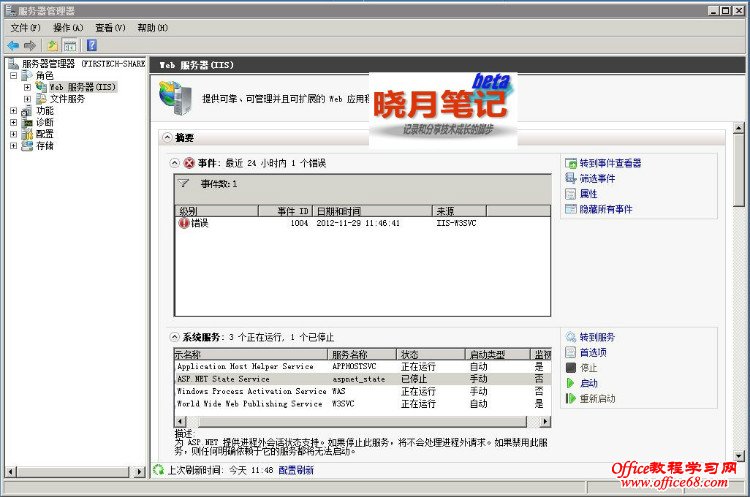Viewport: 750px width, 497px height.
Task: Click the 属性 properties icon
Action: click(x=571, y=194)
